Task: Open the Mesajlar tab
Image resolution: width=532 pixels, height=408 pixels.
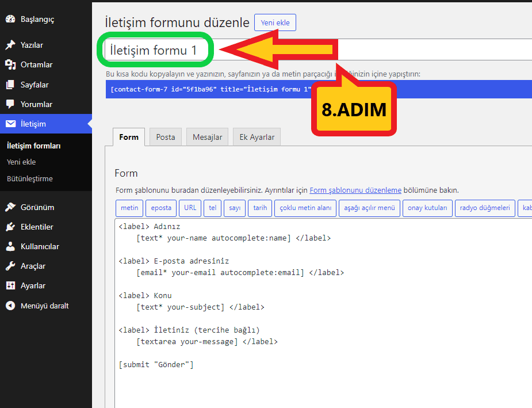Action: pos(207,137)
